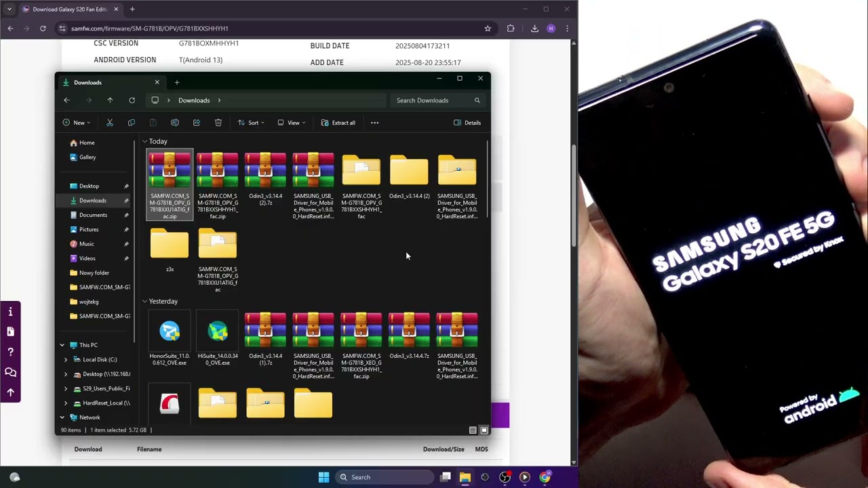
Task: Open Windows Start menu
Action: [323, 477]
